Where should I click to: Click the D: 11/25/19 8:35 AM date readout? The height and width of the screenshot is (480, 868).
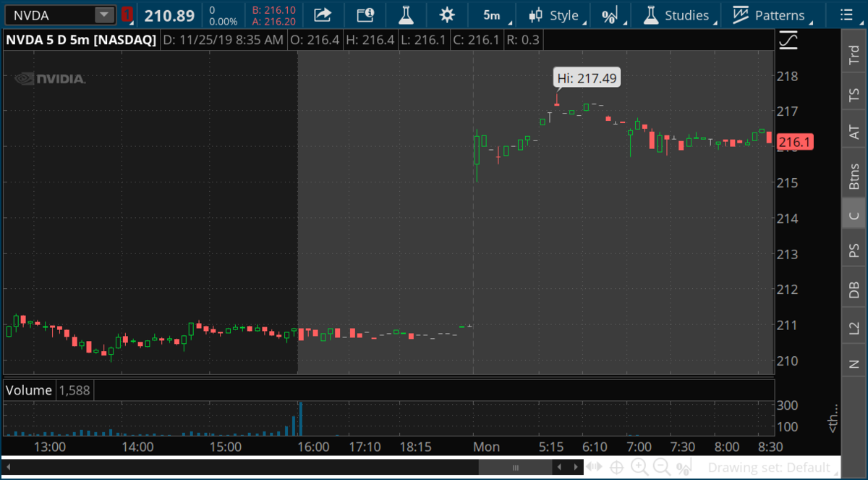pyautogui.click(x=224, y=40)
